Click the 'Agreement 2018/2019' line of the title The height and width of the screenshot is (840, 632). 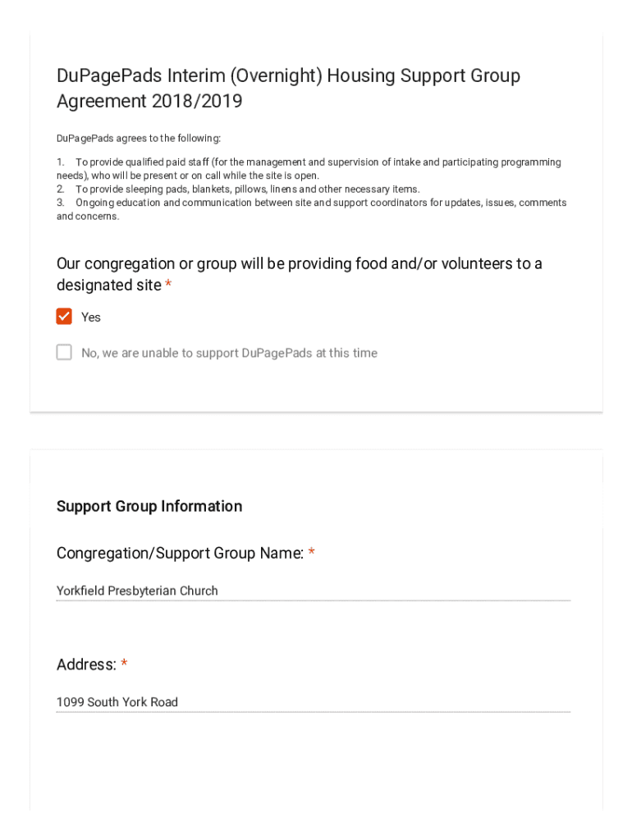149,103
